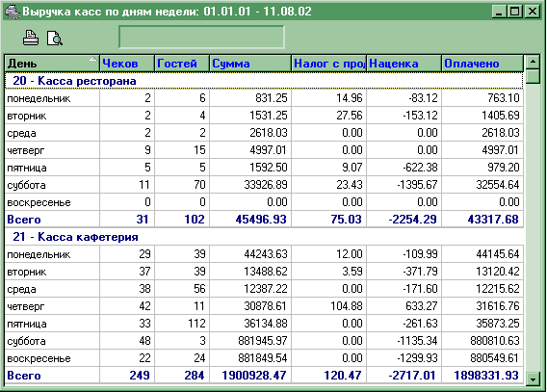Click the window's printer title bar icon
547x392 pixels.
click(12, 12)
